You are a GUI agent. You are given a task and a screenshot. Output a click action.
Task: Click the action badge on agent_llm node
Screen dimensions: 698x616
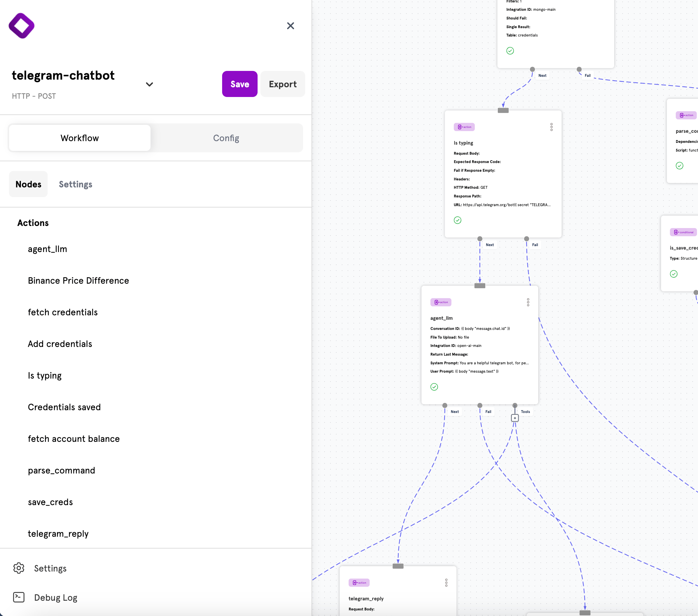[441, 302]
